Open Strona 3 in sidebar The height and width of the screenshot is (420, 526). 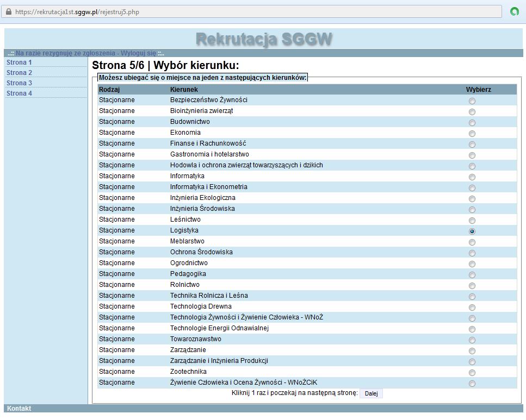tap(19, 83)
